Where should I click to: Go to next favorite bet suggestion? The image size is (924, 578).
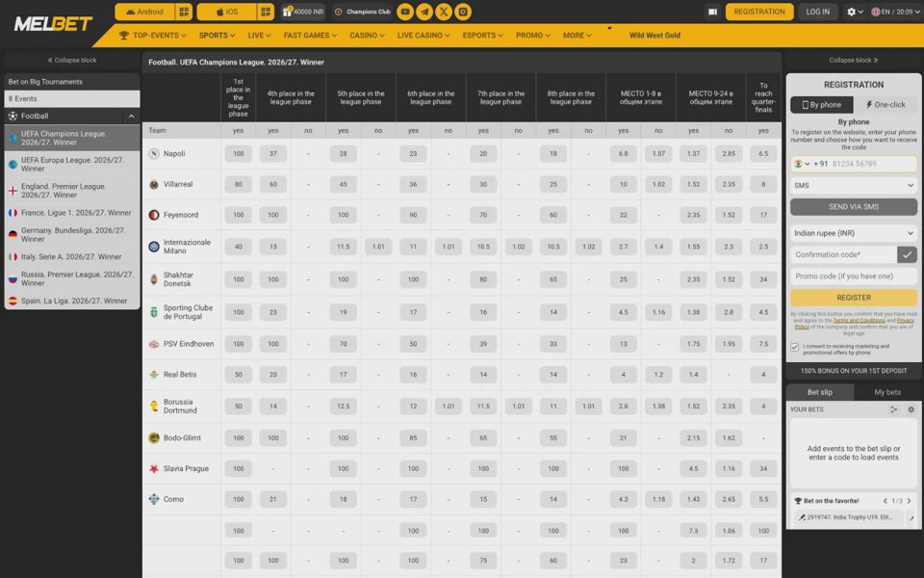pyautogui.click(x=910, y=501)
